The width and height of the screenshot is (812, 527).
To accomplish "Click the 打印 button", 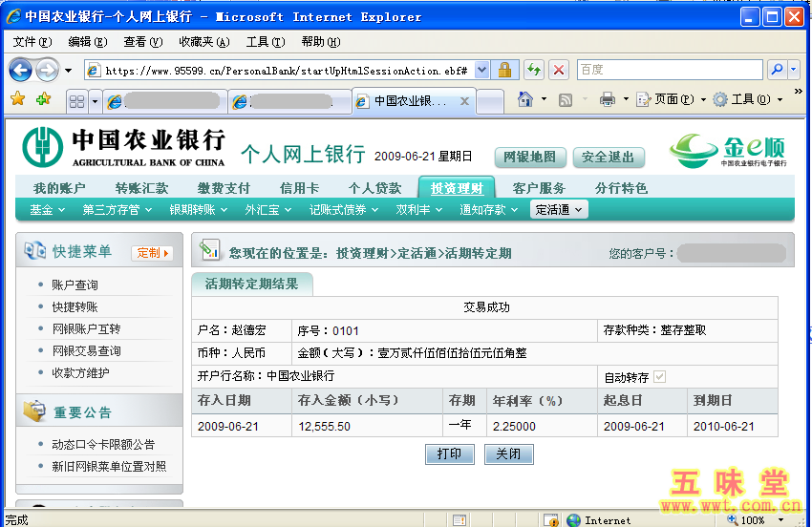I will (x=449, y=454).
